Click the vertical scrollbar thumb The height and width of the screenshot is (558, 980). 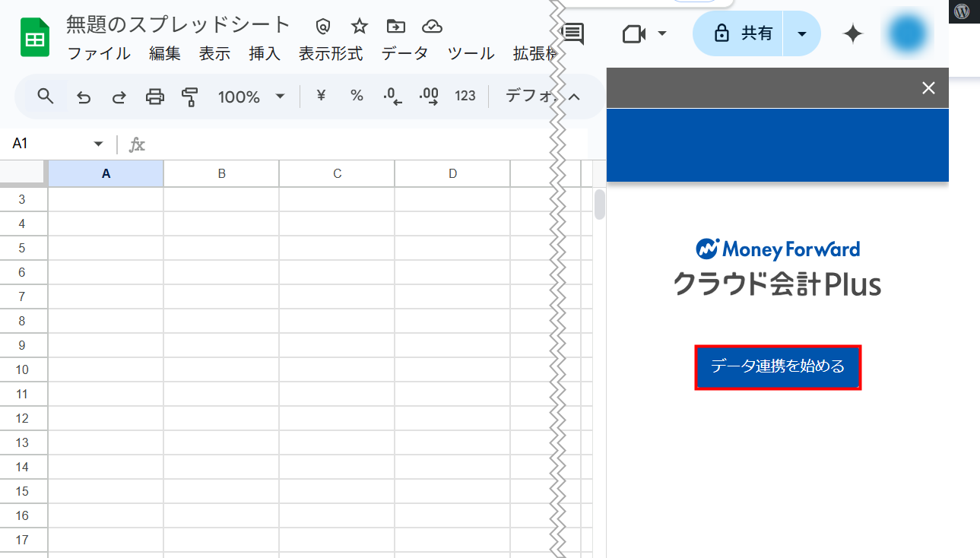click(x=600, y=204)
